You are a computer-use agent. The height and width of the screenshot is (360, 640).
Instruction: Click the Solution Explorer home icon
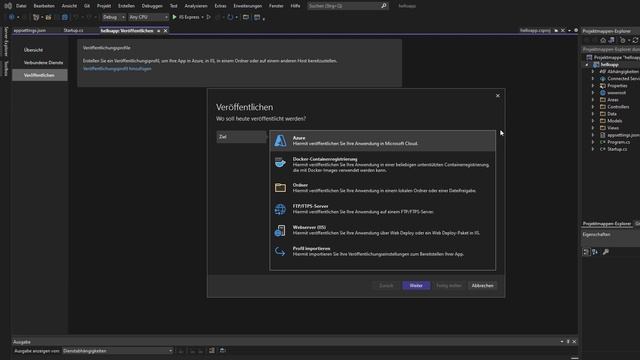pos(603,40)
